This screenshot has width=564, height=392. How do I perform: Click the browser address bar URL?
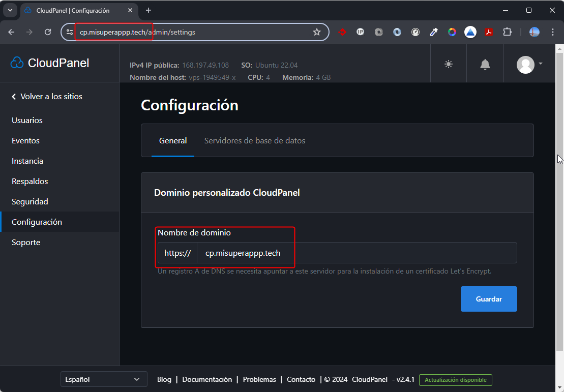pyautogui.click(x=137, y=32)
